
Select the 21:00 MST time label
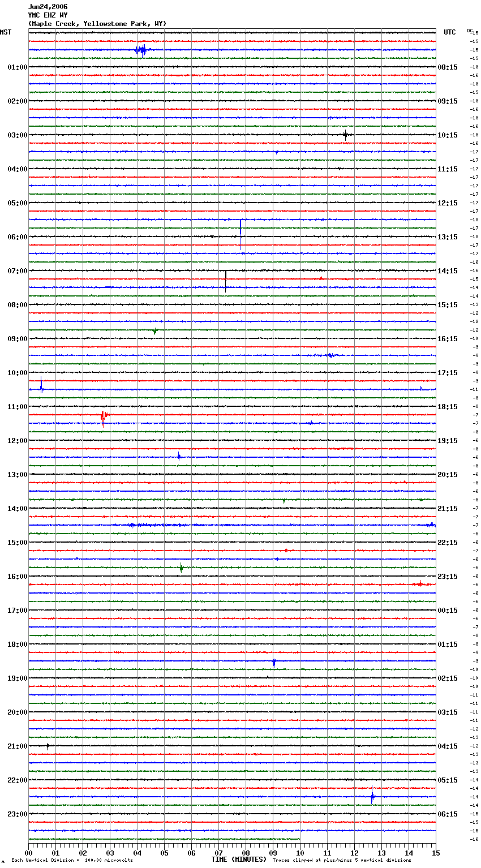click(18, 746)
